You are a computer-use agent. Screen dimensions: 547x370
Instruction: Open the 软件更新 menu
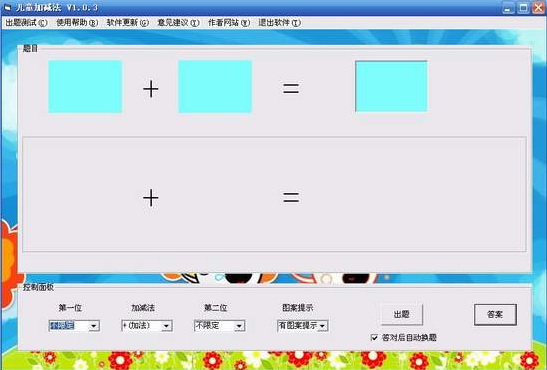coord(128,23)
